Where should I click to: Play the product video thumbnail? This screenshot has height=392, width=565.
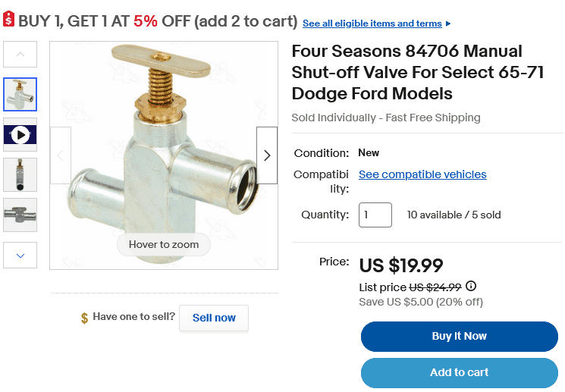click(x=20, y=135)
